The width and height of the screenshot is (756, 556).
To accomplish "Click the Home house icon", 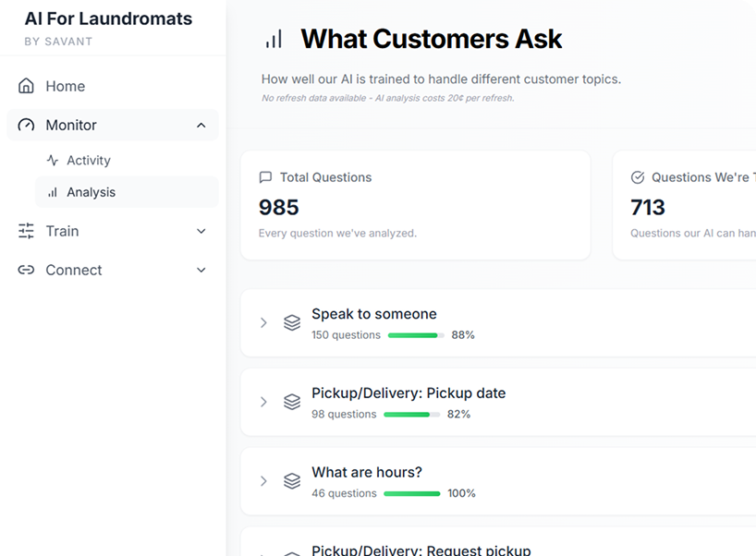I will [27, 86].
